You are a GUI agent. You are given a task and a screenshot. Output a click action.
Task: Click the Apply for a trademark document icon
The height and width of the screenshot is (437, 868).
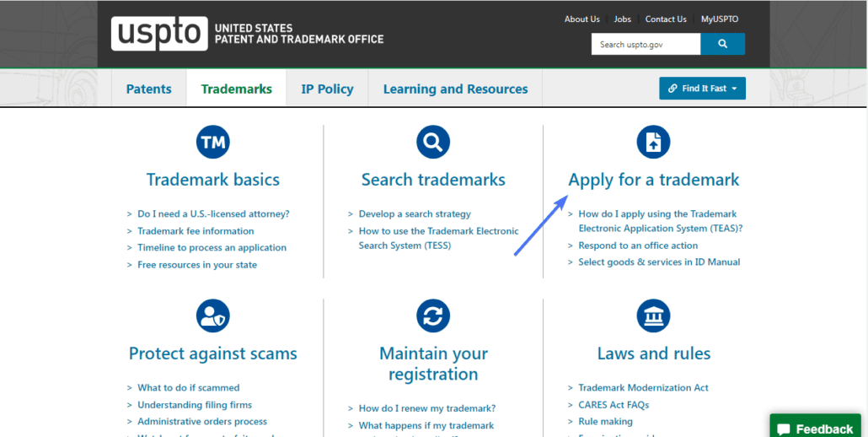coord(653,143)
